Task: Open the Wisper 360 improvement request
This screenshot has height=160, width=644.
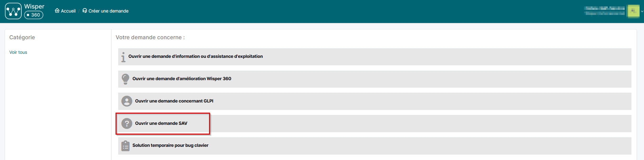Action: (375, 79)
